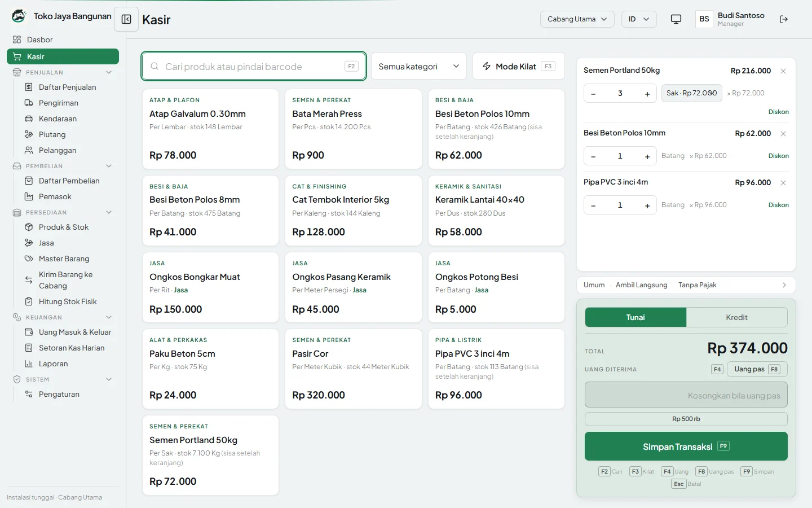Image resolution: width=812 pixels, height=508 pixels.
Task: Go to Pengiriman in sidebar
Action: point(68,103)
